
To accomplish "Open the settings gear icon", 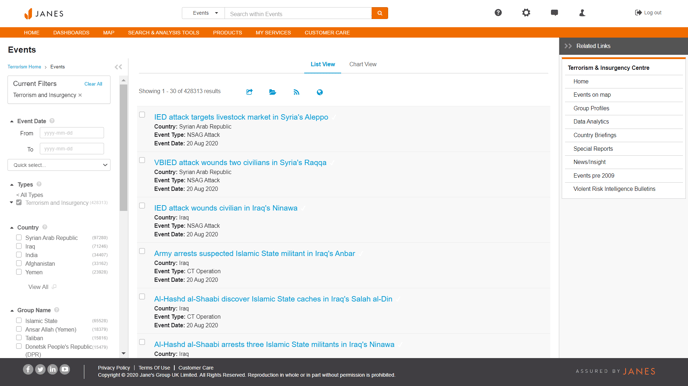I will click(x=526, y=13).
